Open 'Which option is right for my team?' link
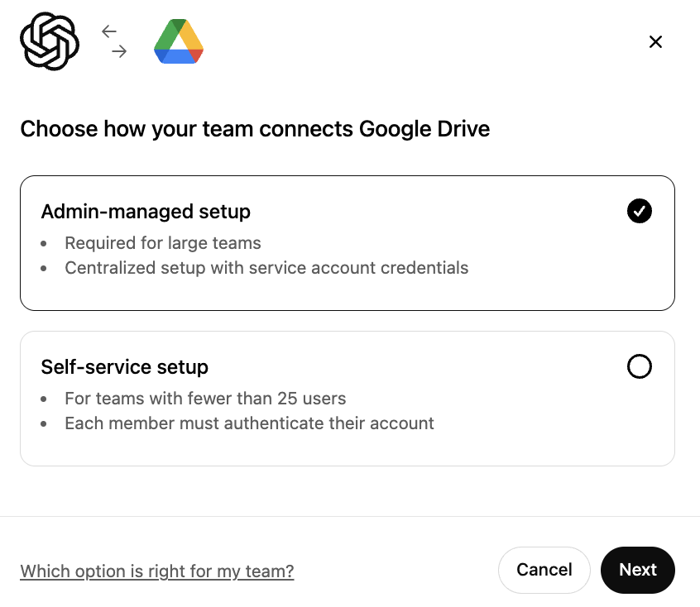Screen dimensions: 700x607 click(x=157, y=571)
